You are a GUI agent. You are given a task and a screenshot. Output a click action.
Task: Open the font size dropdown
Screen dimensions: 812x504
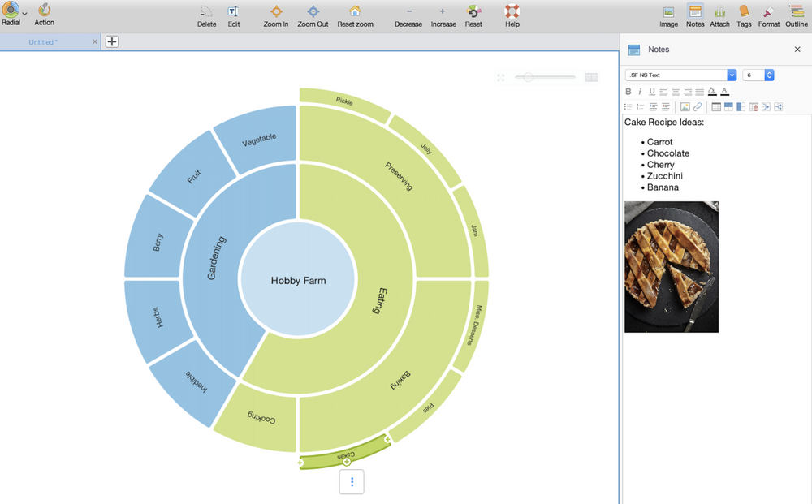coord(769,75)
